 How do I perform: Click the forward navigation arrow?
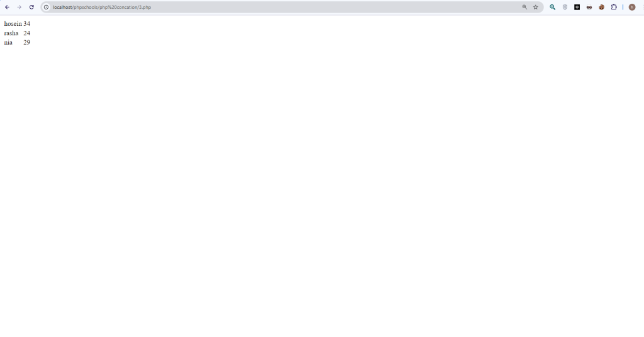coord(19,7)
